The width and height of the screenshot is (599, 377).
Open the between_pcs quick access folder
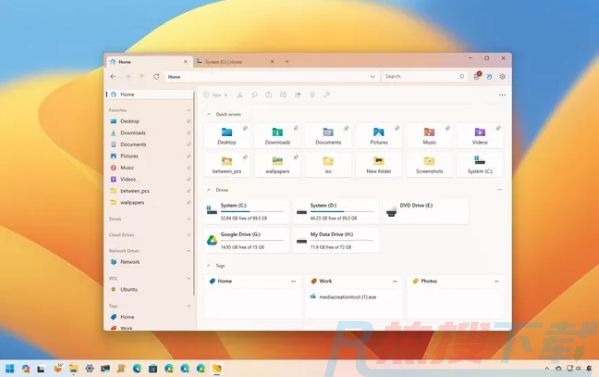pos(227,165)
